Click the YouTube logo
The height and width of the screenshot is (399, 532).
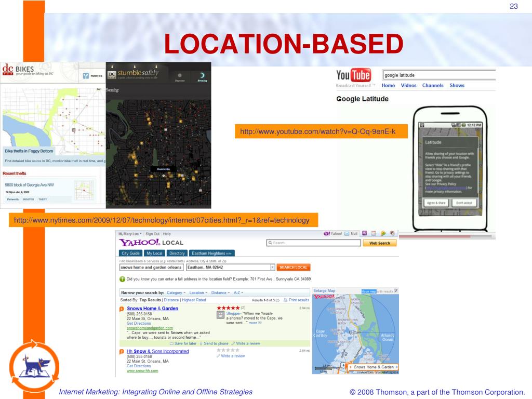click(x=353, y=75)
